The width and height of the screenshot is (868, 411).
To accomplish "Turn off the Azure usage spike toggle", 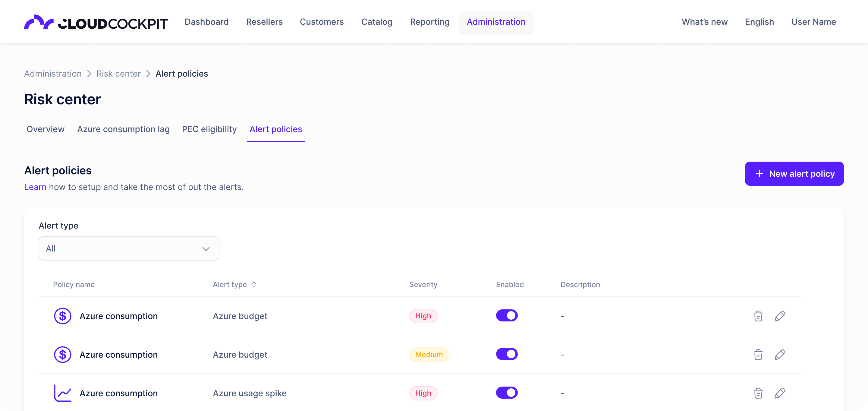I will [x=506, y=393].
